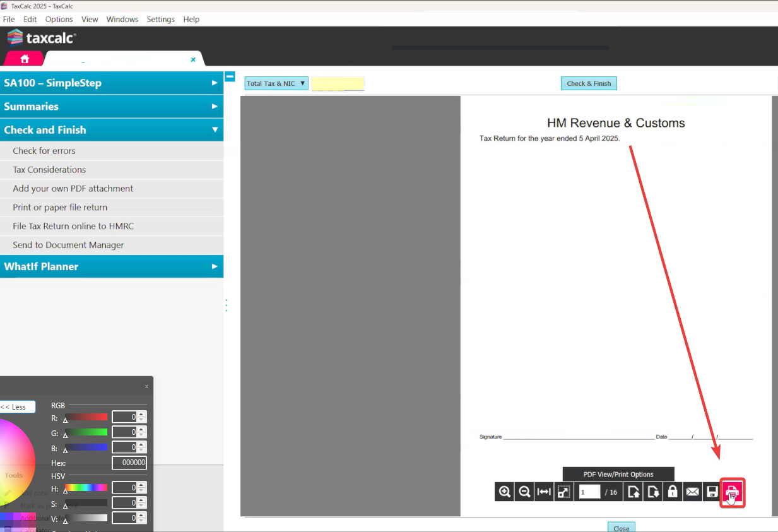Click the padlock icon in PDF toolbar
This screenshot has width=778, height=532.
(673, 492)
